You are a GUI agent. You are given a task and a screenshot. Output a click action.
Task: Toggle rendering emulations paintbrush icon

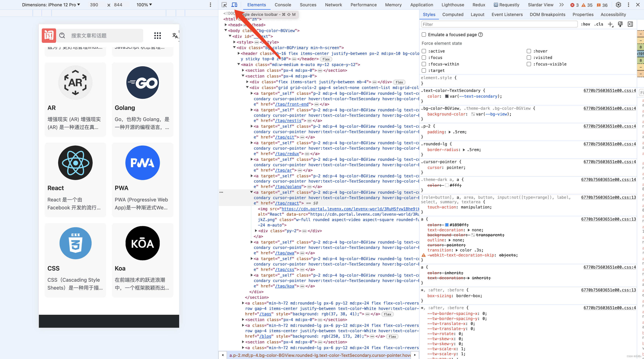point(620,24)
